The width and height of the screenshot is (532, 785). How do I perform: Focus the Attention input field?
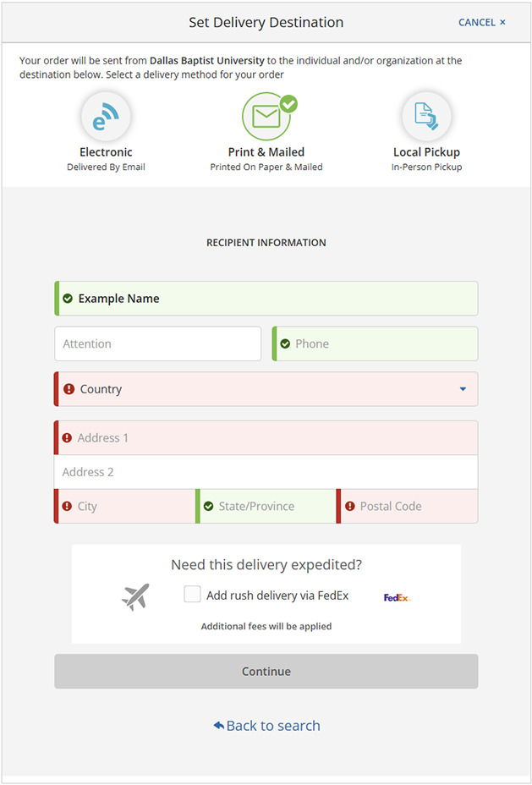[158, 343]
